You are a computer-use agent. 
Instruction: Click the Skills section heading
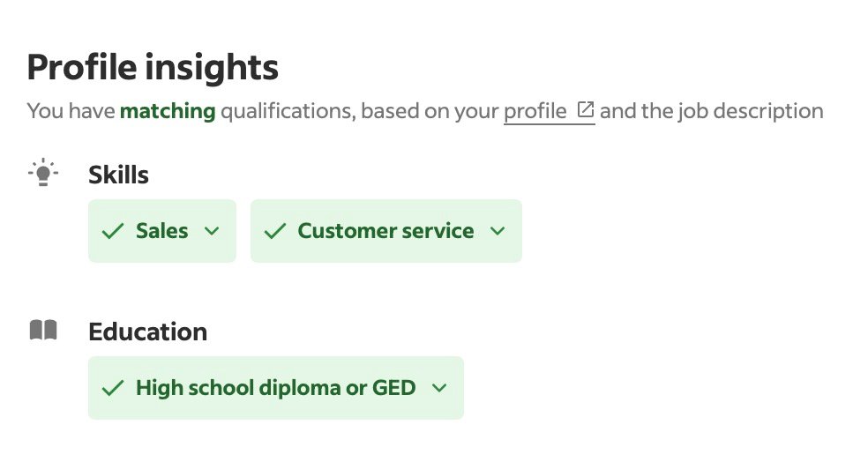[118, 175]
